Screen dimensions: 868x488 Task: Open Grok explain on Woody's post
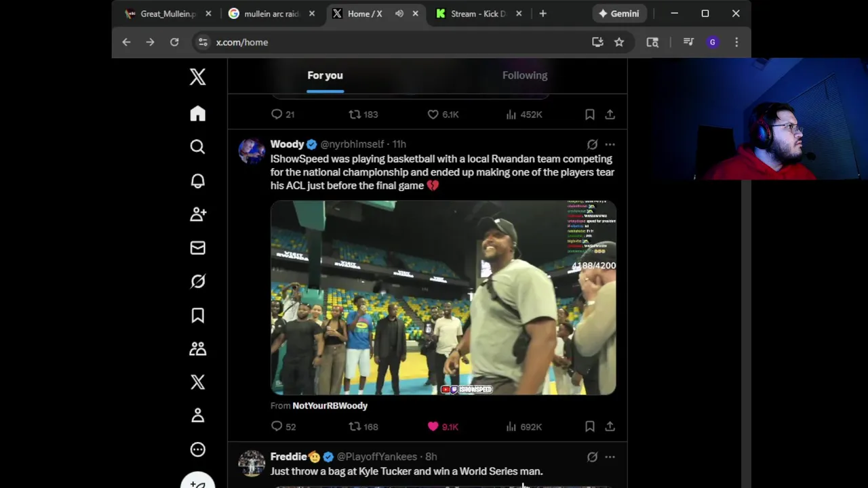pyautogui.click(x=592, y=144)
